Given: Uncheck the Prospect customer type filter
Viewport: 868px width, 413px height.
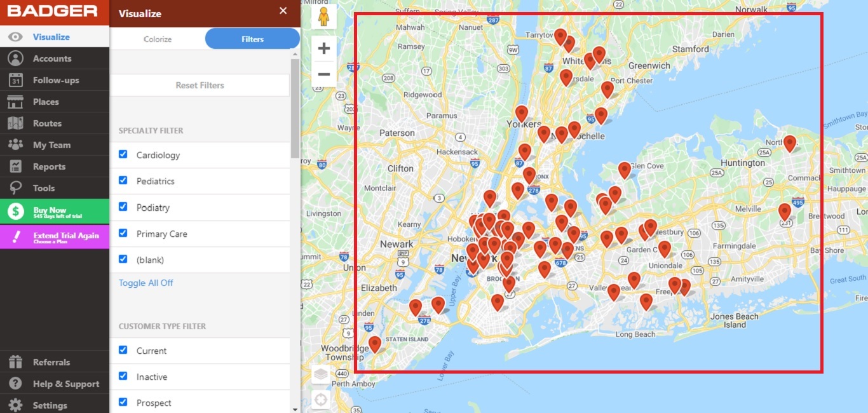Looking at the screenshot, I should (123, 402).
